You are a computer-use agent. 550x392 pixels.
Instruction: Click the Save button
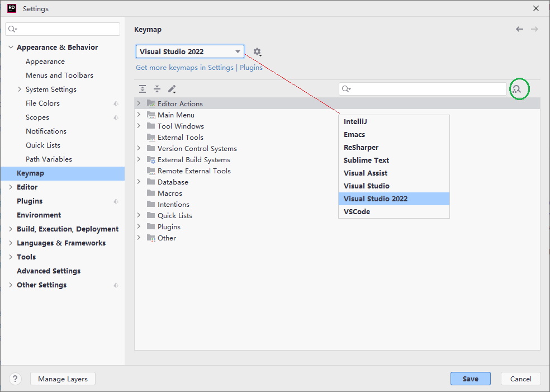pyautogui.click(x=471, y=379)
